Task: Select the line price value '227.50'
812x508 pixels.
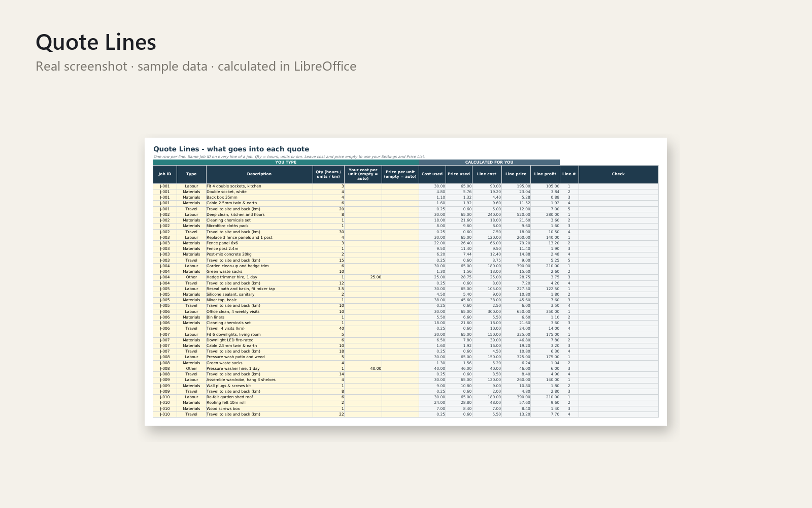Action: pos(516,289)
